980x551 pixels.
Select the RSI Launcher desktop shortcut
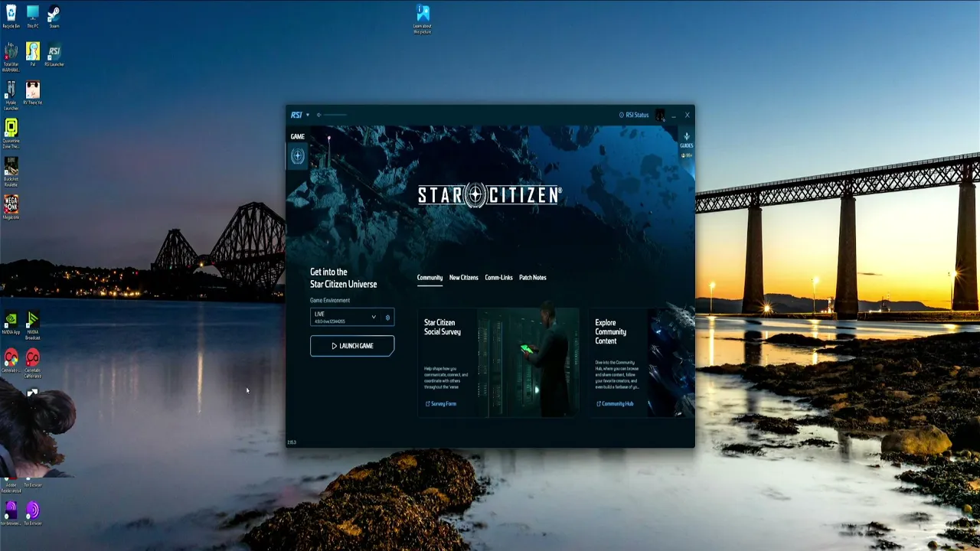[x=54, y=54]
